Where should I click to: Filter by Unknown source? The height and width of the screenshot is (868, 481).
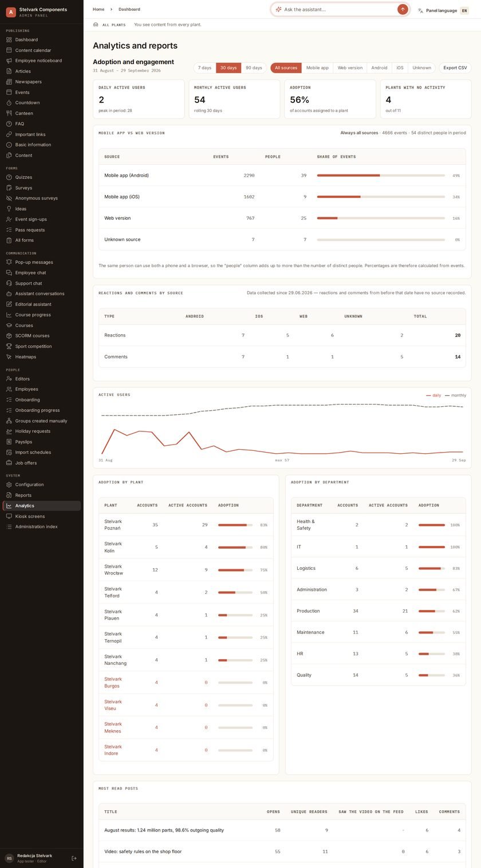coord(421,68)
